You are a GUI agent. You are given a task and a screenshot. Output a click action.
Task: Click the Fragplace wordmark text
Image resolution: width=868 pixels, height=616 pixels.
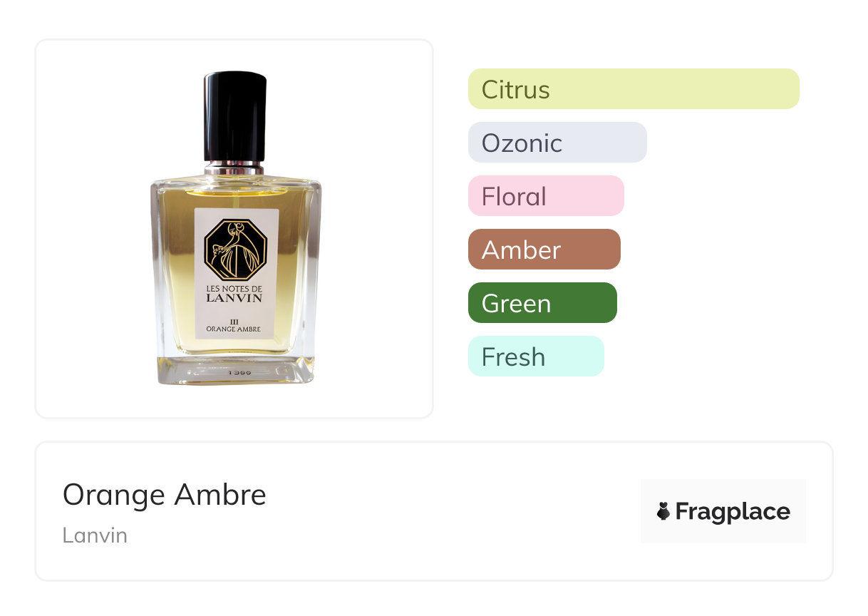click(733, 512)
